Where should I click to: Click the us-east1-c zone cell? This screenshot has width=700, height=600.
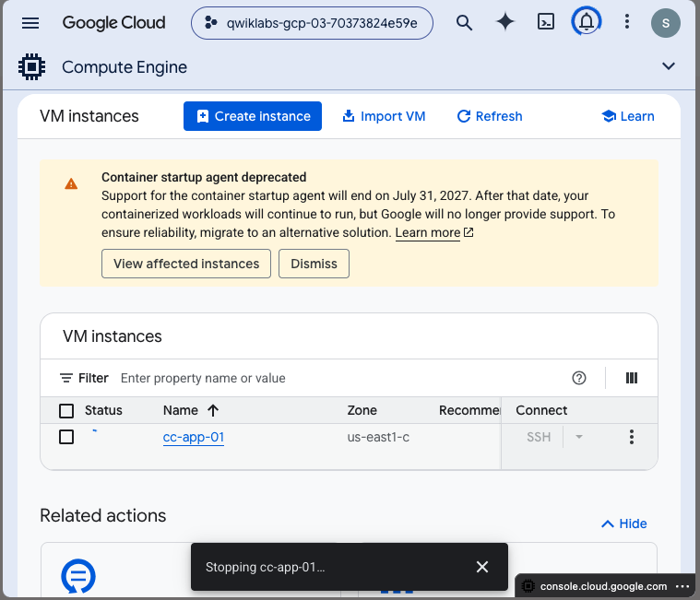tap(378, 437)
